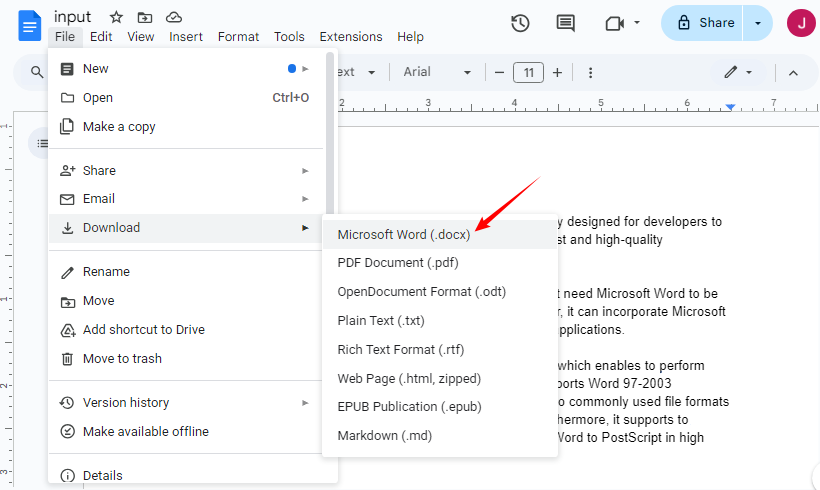Select Markdown (.md) from download submenu
820x490 pixels.
coord(385,435)
